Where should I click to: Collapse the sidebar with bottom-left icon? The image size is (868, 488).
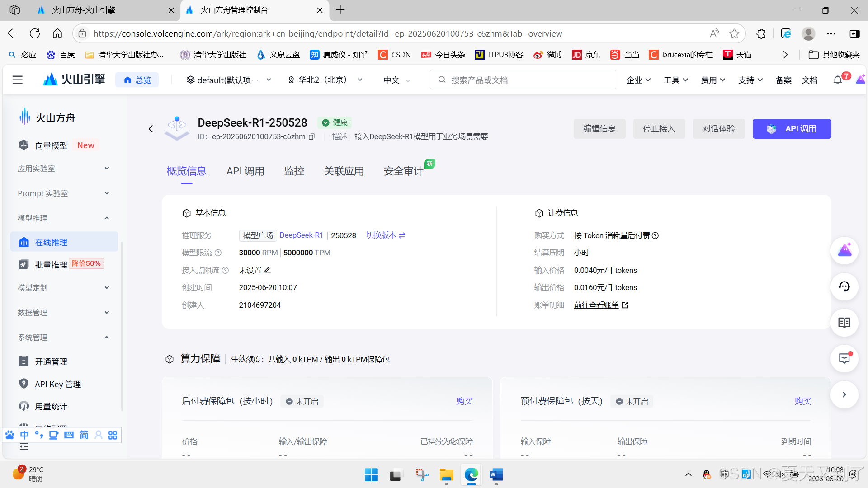24,447
